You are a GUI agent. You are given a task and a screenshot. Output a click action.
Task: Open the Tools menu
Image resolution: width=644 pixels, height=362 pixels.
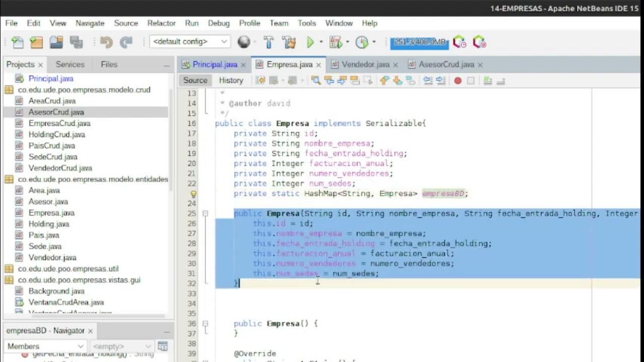[307, 23]
